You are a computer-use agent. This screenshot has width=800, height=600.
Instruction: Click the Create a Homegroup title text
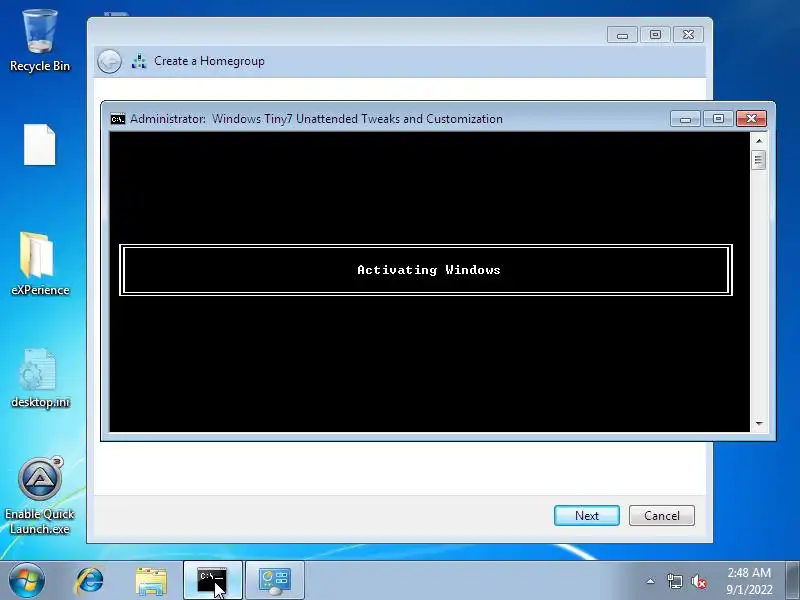[x=209, y=61]
